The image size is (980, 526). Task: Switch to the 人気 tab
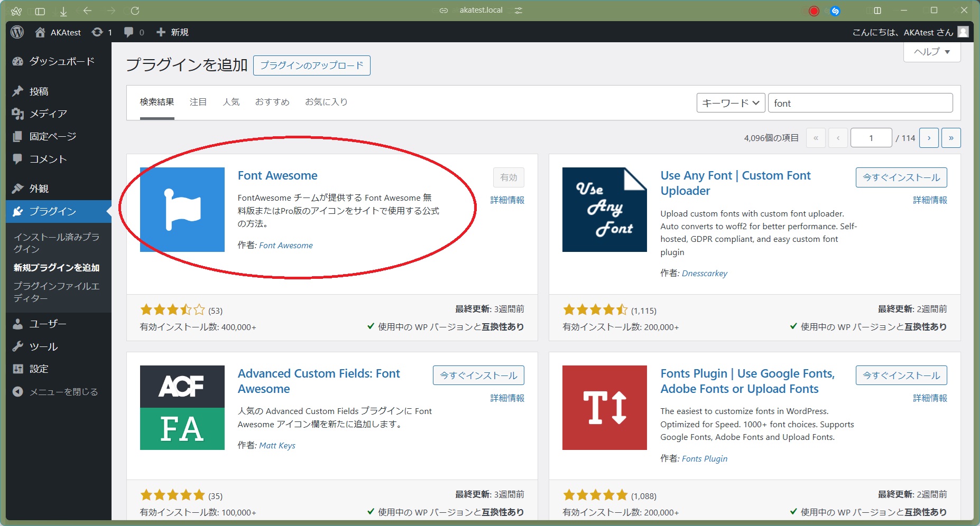(231, 102)
